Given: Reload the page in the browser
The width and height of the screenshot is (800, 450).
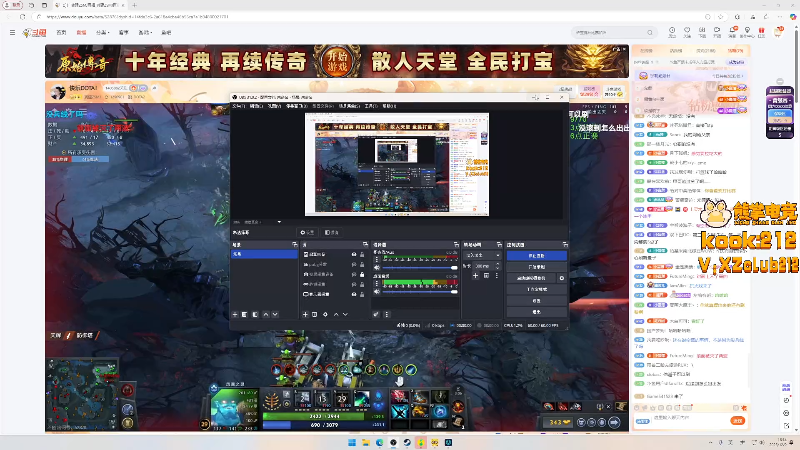Looking at the screenshot, I should pos(22,16).
